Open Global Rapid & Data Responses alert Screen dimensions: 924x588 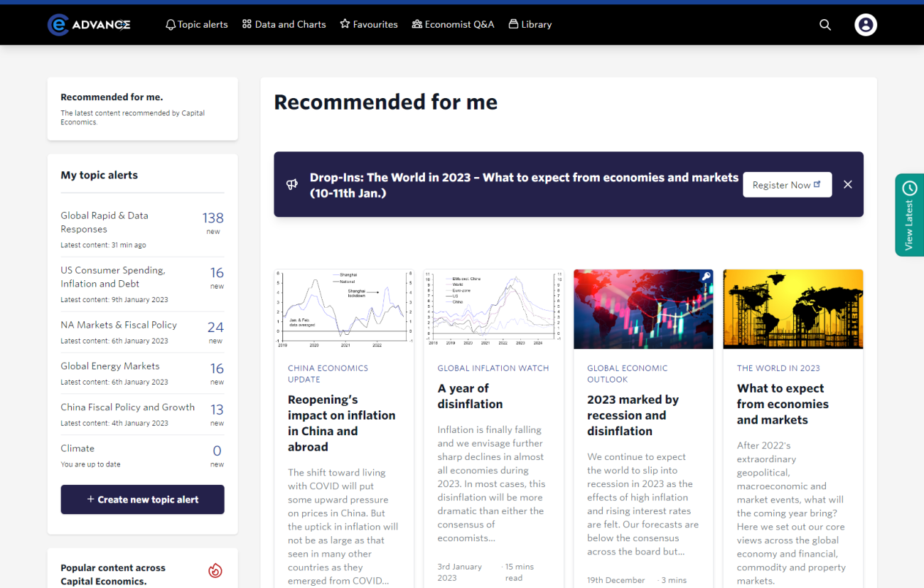[x=104, y=222]
